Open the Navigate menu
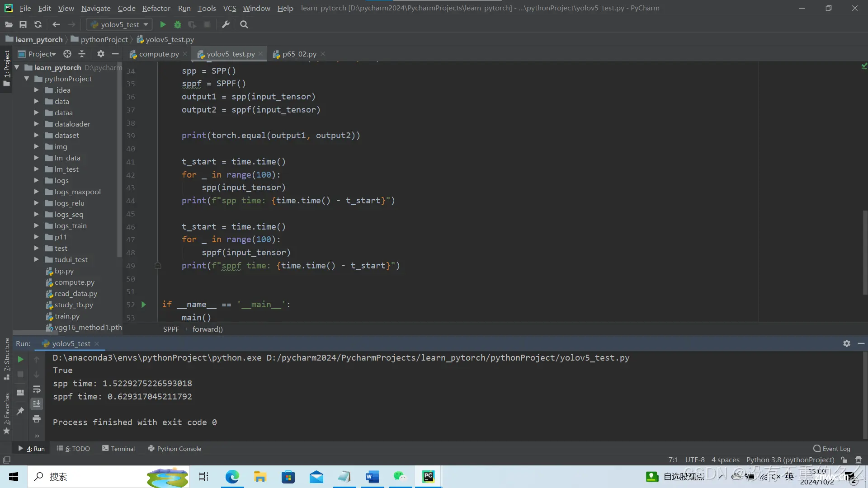The width and height of the screenshot is (868, 488). coord(96,8)
